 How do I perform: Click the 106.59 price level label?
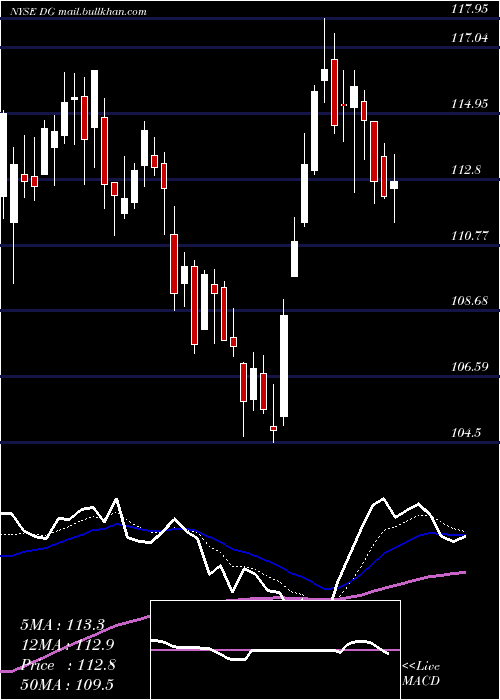(469, 367)
